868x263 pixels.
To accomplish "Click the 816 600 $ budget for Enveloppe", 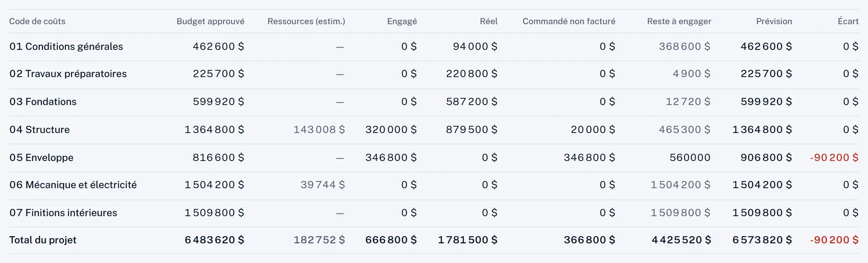I will (218, 158).
